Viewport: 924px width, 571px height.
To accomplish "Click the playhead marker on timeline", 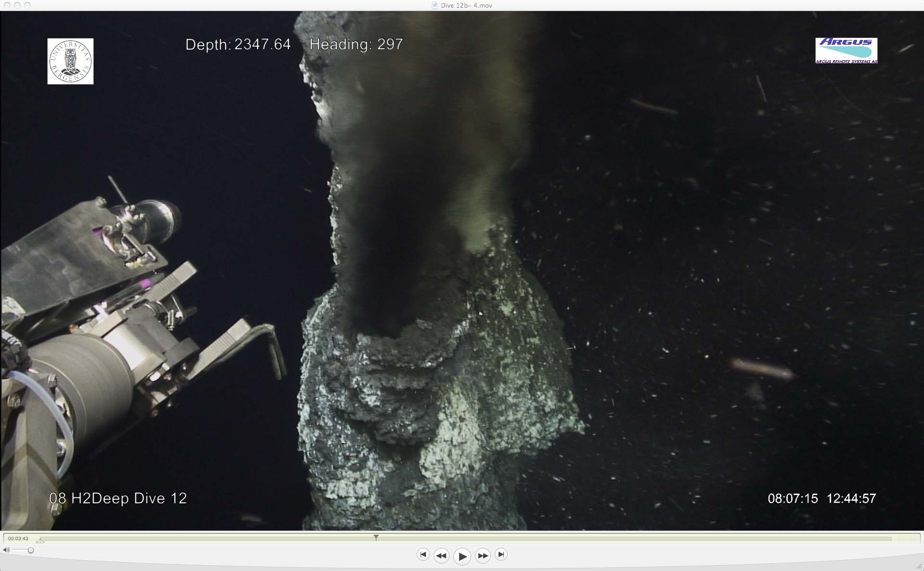I will pos(376,537).
